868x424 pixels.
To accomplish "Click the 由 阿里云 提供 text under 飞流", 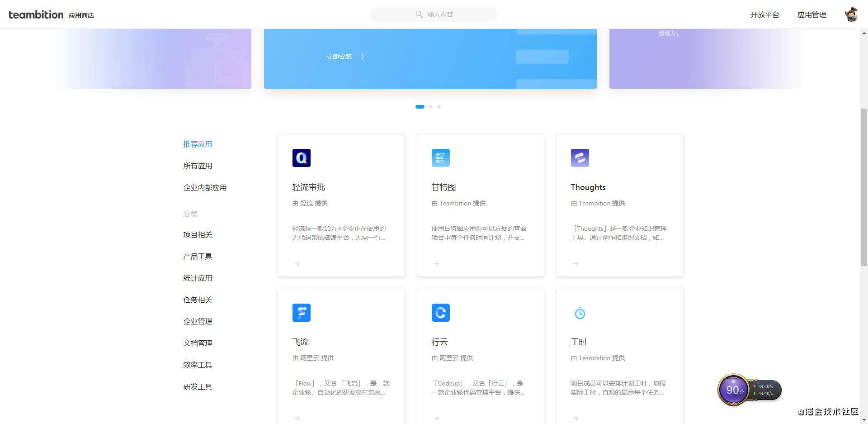I will tap(313, 358).
